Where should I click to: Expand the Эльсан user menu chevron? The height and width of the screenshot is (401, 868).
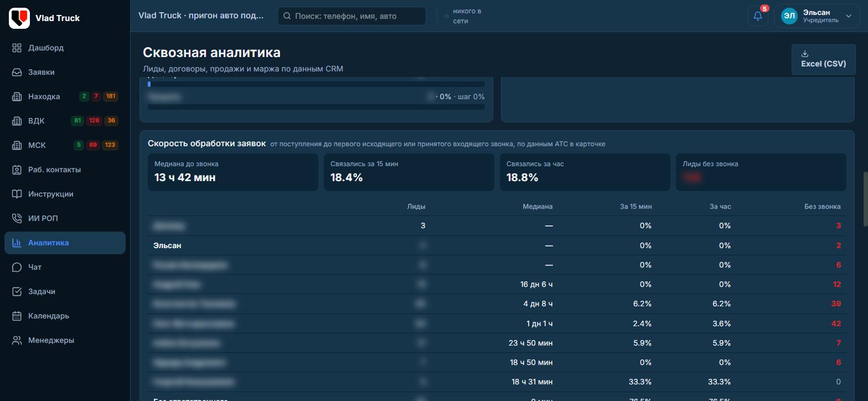[849, 17]
